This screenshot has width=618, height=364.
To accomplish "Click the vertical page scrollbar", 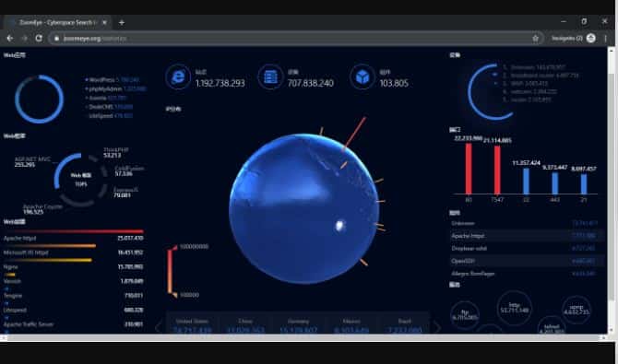I will [612, 190].
